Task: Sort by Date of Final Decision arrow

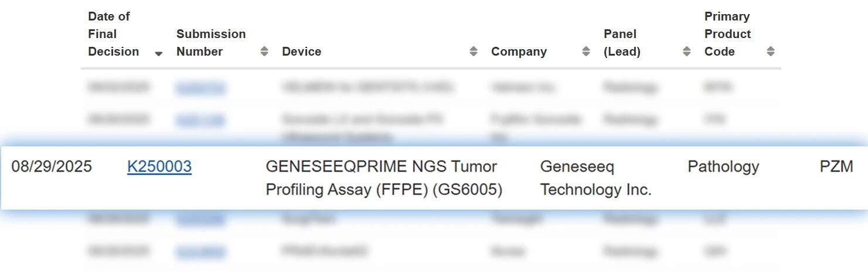Action: click(158, 53)
